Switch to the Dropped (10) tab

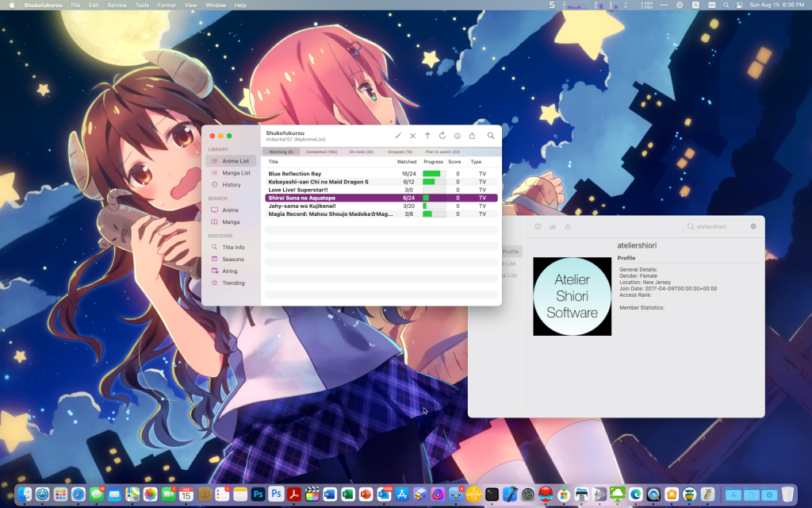400,152
